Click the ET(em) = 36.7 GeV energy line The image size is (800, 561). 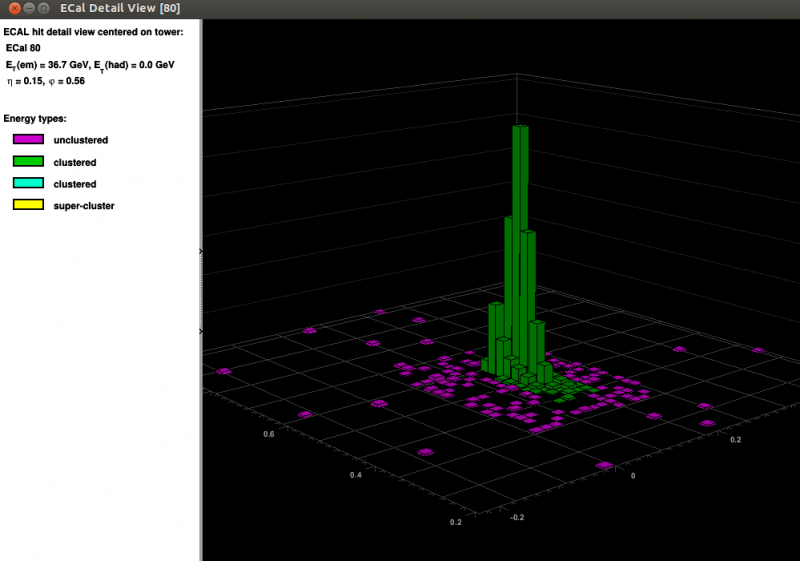(90, 65)
